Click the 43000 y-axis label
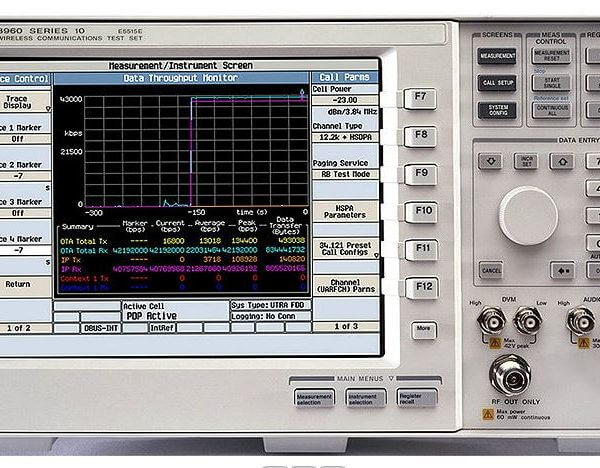 (71, 99)
